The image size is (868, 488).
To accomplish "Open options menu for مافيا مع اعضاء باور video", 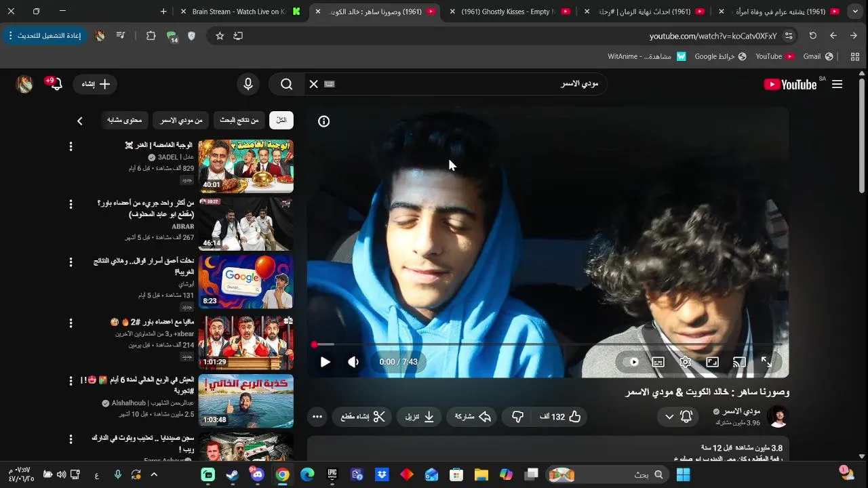I will click(x=71, y=323).
